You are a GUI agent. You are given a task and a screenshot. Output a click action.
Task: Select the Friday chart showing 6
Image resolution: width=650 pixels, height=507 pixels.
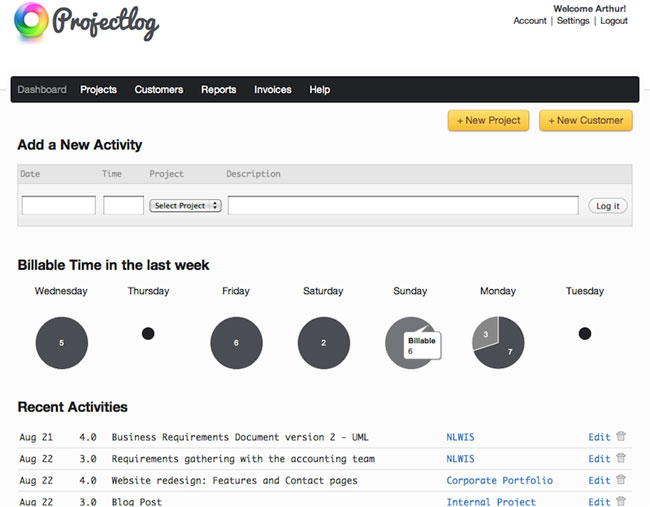(x=236, y=343)
